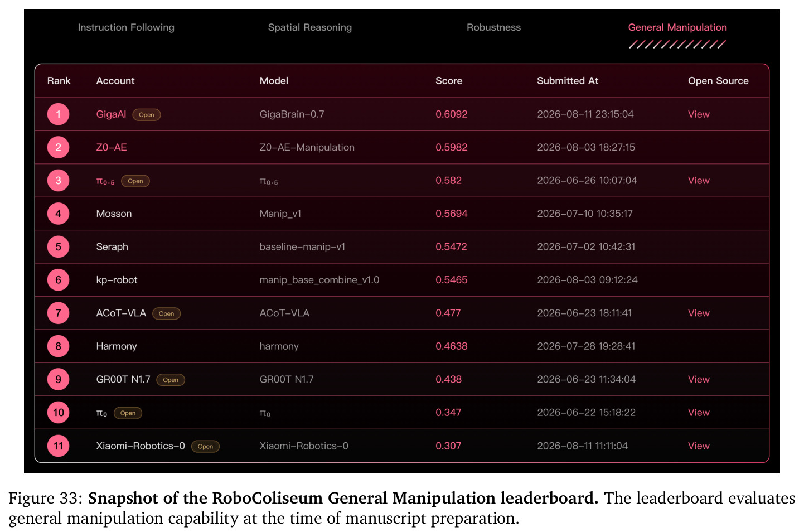
Task: Click model name Manip_v1
Action: pos(280,214)
